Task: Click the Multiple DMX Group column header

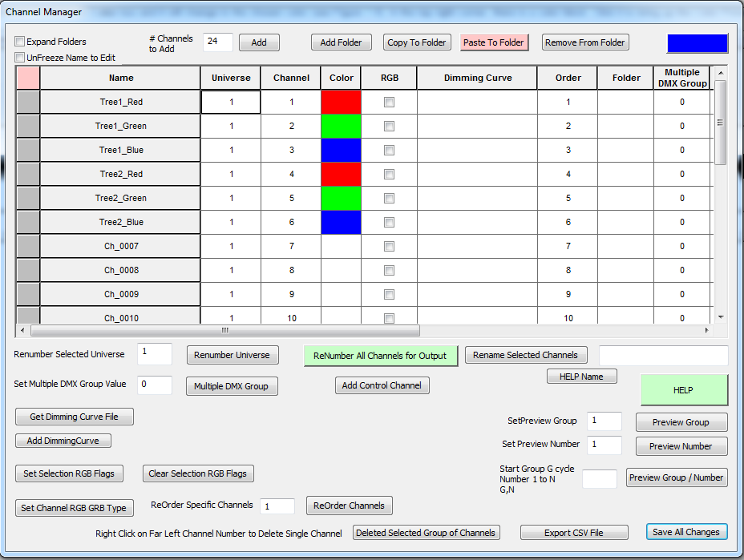Action: (681, 78)
